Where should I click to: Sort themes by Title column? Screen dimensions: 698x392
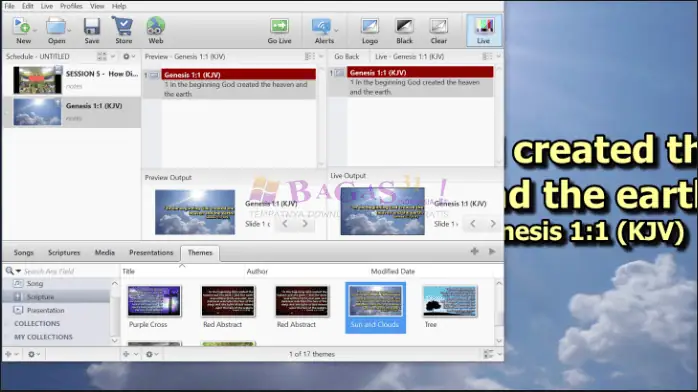pos(129,271)
